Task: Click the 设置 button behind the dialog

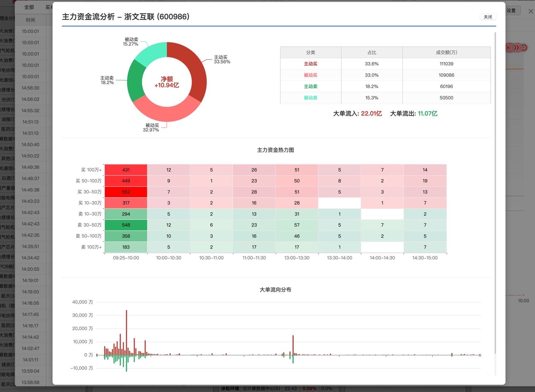Action: click(x=511, y=11)
